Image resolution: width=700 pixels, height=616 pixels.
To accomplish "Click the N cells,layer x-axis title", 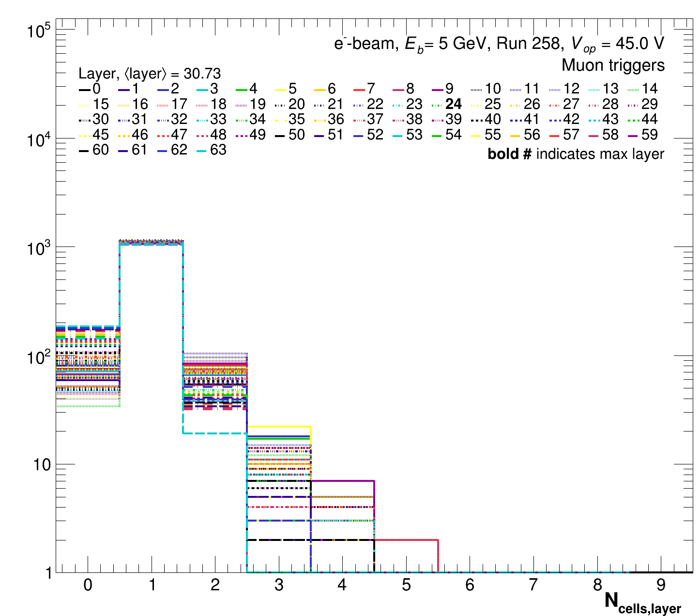I will point(642,603).
